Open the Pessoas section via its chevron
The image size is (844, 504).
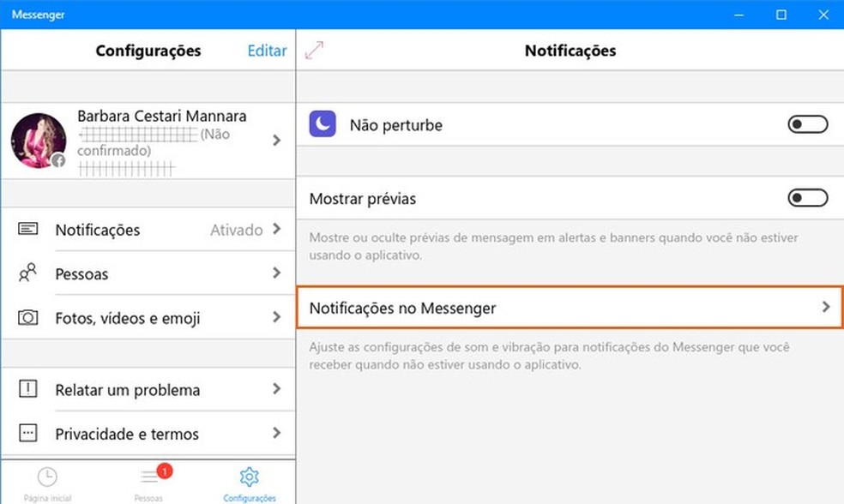pos(276,273)
